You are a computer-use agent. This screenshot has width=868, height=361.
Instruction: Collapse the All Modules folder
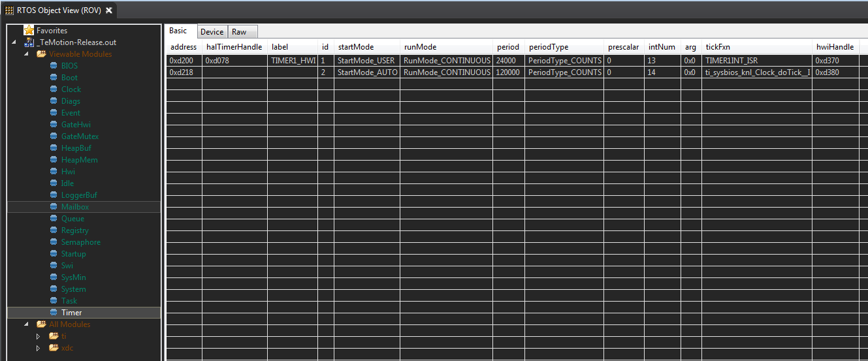click(x=26, y=324)
